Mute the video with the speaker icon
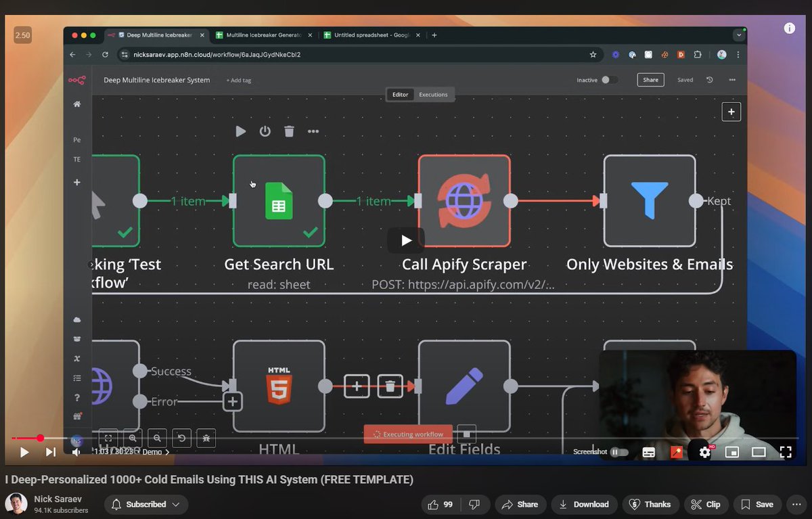 [x=76, y=452]
